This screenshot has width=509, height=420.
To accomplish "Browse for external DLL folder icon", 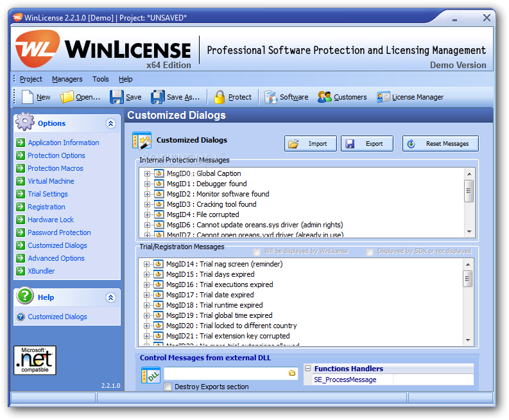I will click(292, 373).
